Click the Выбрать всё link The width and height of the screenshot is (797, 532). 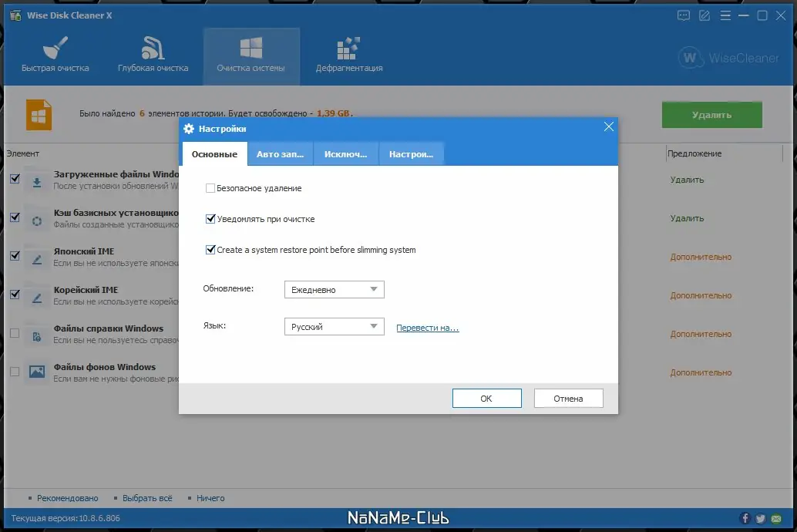[x=147, y=498]
